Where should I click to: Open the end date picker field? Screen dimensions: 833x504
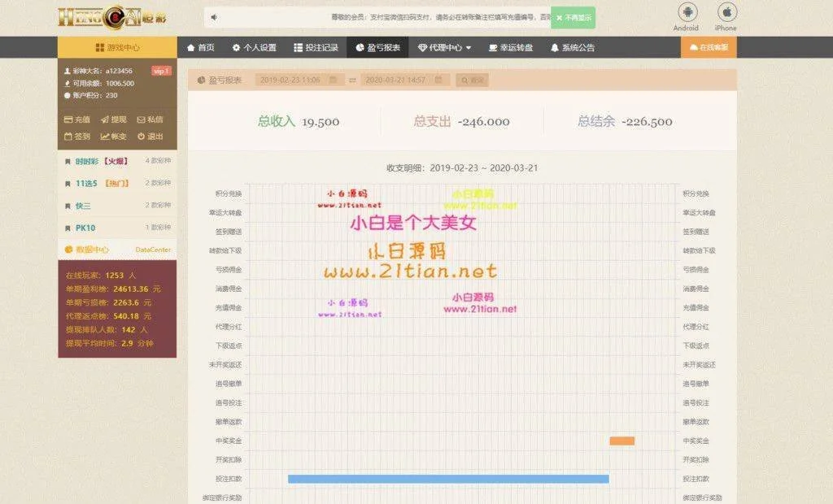click(404, 80)
